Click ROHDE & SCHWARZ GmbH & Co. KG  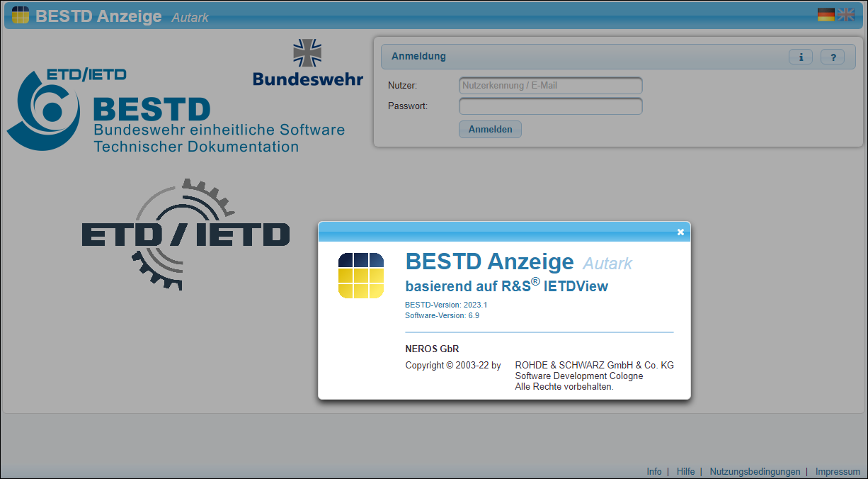click(x=594, y=366)
